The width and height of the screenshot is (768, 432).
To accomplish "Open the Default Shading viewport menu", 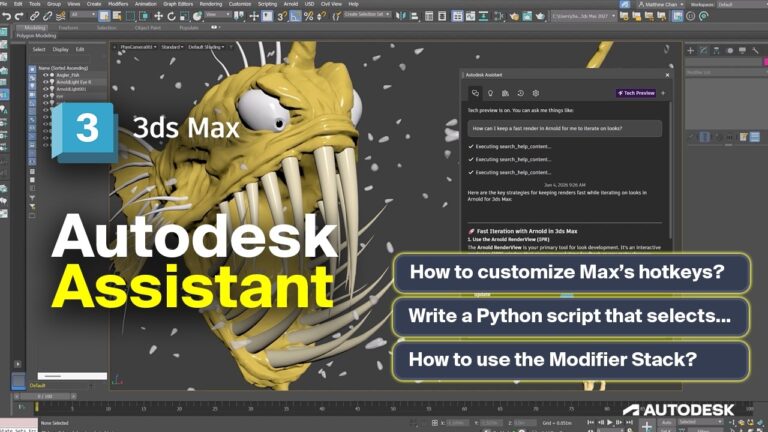I will point(206,47).
